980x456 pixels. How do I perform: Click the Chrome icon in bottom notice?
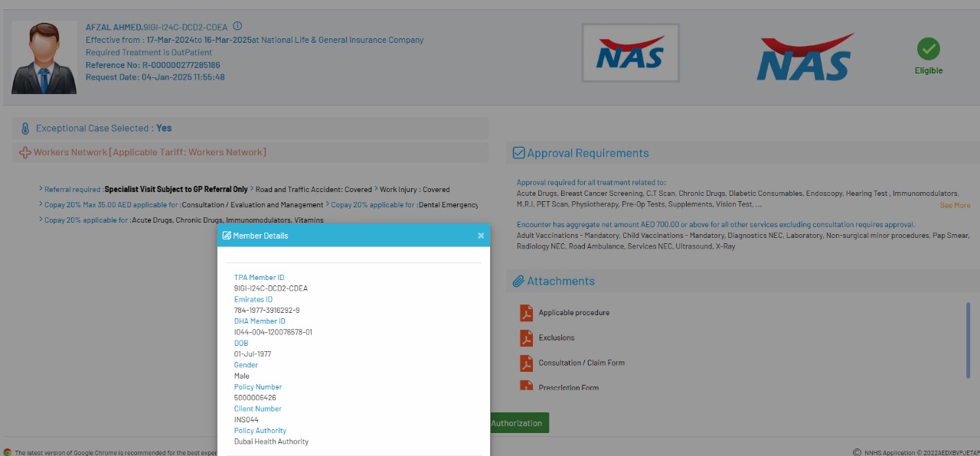click(8, 452)
